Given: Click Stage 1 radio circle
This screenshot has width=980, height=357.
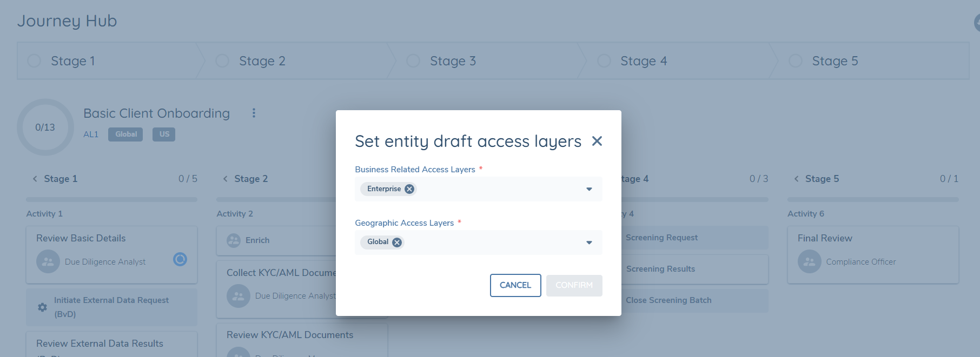Looking at the screenshot, I should click(x=34, y=60).
